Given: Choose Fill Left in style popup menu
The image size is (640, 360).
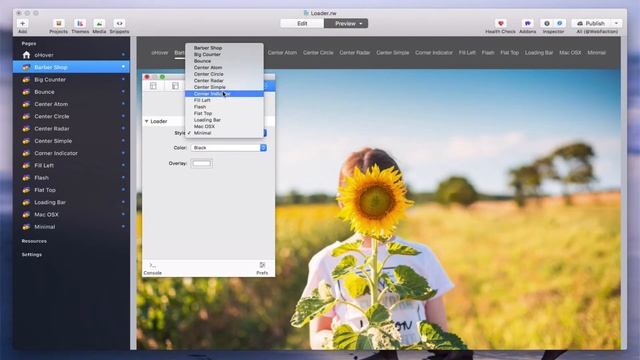Looking at the screenshot, I should tap(224, 100).
